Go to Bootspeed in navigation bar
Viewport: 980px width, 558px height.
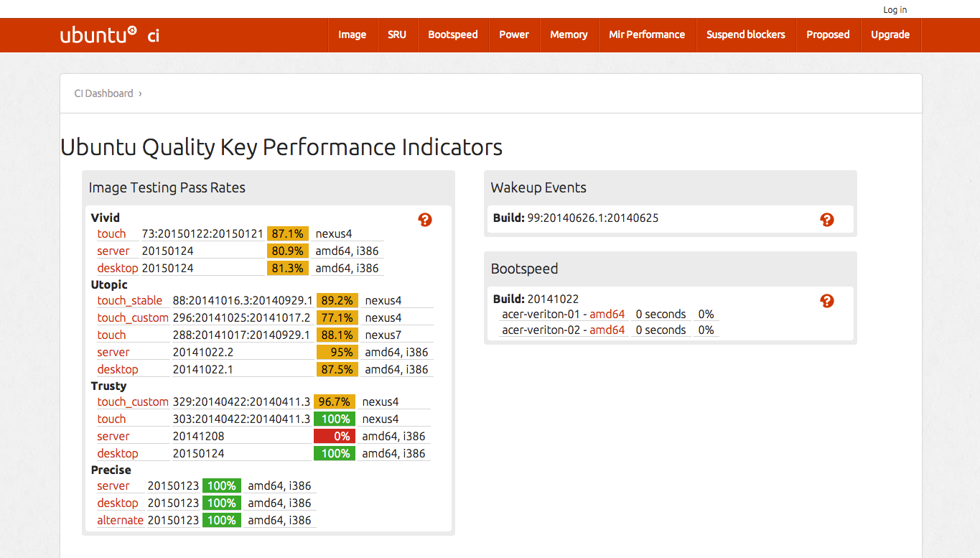(x=453, y=34)
